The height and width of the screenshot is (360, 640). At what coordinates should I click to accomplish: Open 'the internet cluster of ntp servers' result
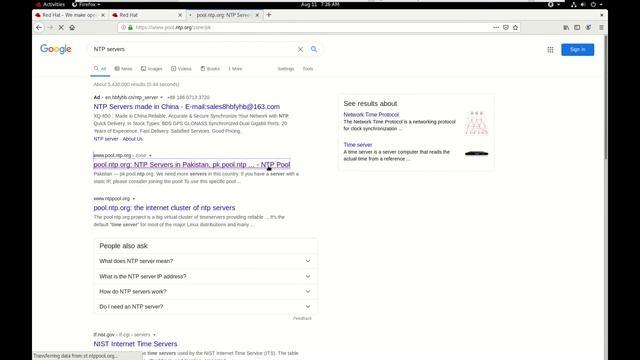click(x=164, y=208)
